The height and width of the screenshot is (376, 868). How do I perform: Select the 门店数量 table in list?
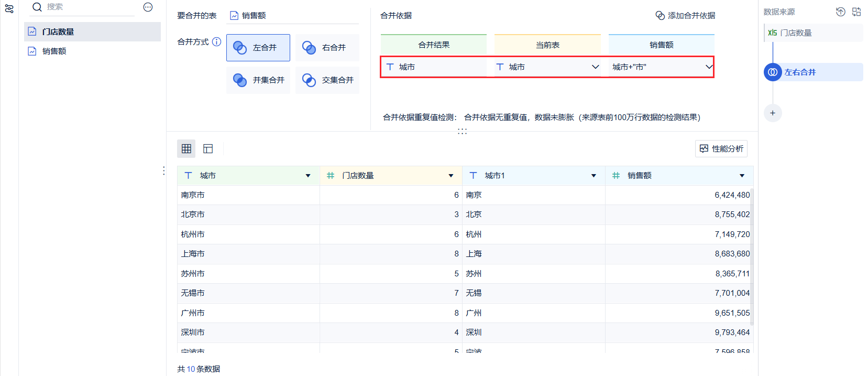pyautogui.click(x=92, y=31)
